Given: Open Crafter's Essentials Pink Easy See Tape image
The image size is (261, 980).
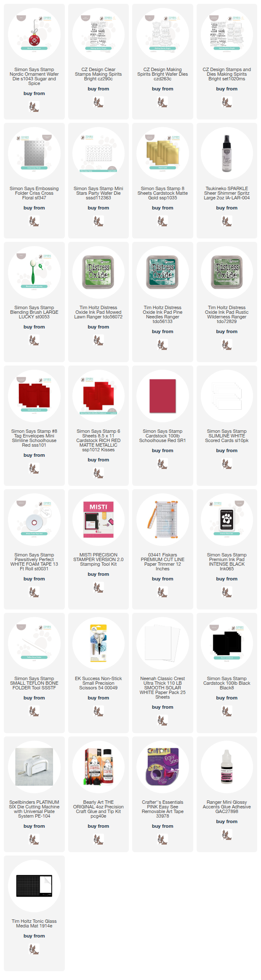Looking at the screenshot, I should pos(162,767).
